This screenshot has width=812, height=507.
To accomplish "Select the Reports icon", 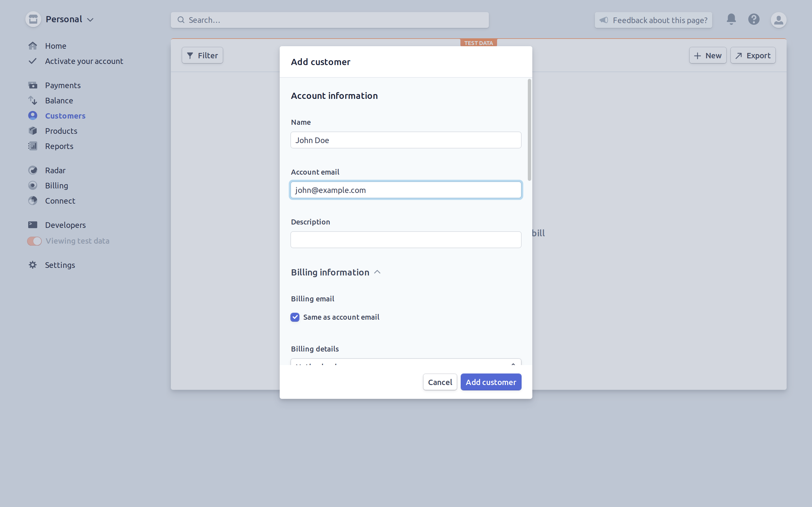I will (x=32, y=146).
